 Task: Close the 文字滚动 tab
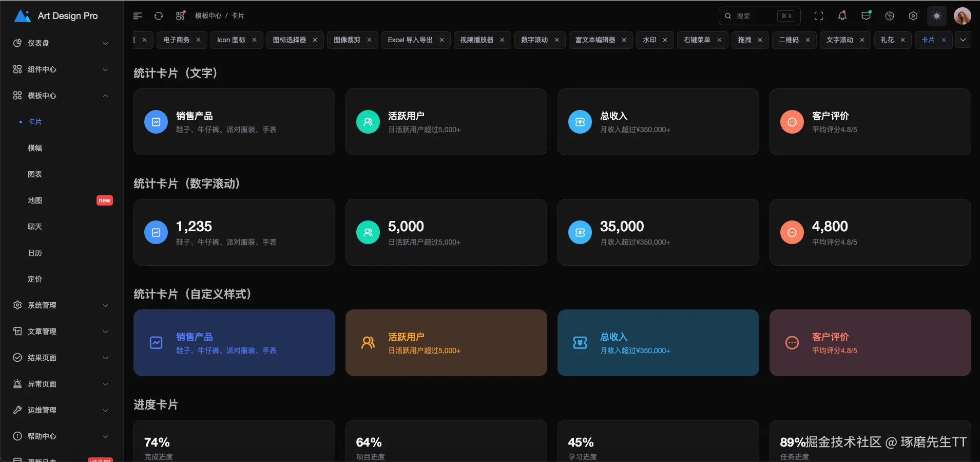click(862, 40)
